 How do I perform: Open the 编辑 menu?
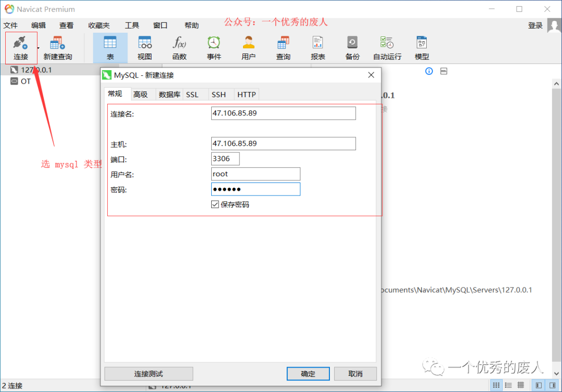pyautogui.click(x=39, y=25)
